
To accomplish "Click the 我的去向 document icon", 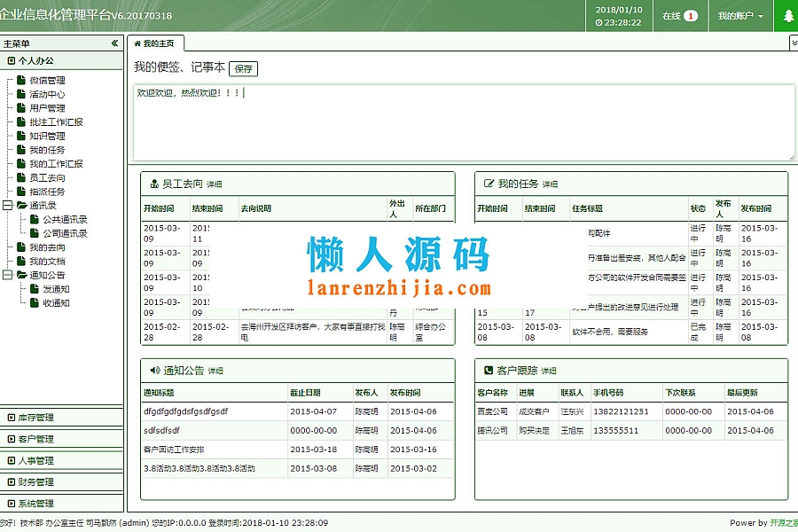I will [21, 246].
